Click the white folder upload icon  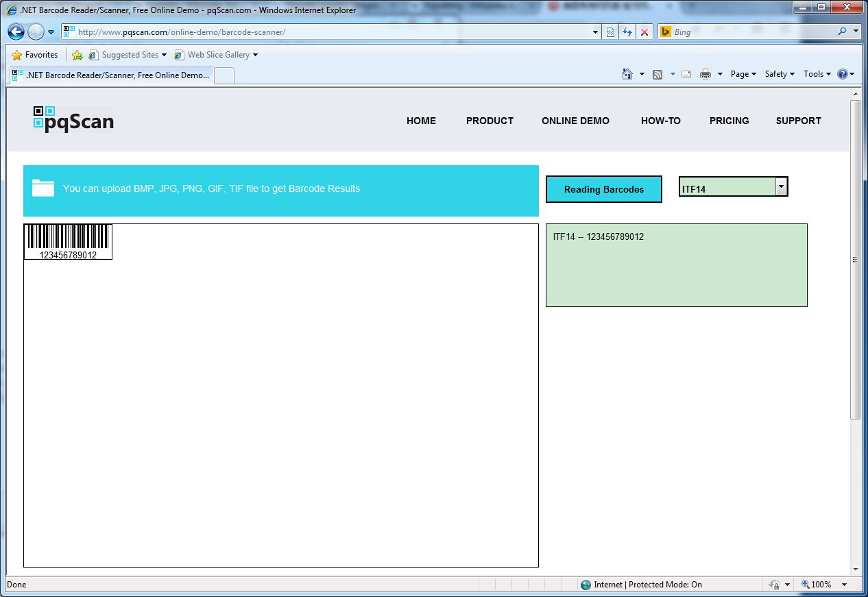pos(43,188)
